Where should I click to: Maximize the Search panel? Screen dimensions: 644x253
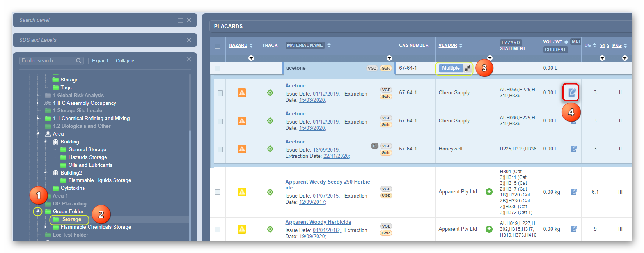click(x=180, y=20)
